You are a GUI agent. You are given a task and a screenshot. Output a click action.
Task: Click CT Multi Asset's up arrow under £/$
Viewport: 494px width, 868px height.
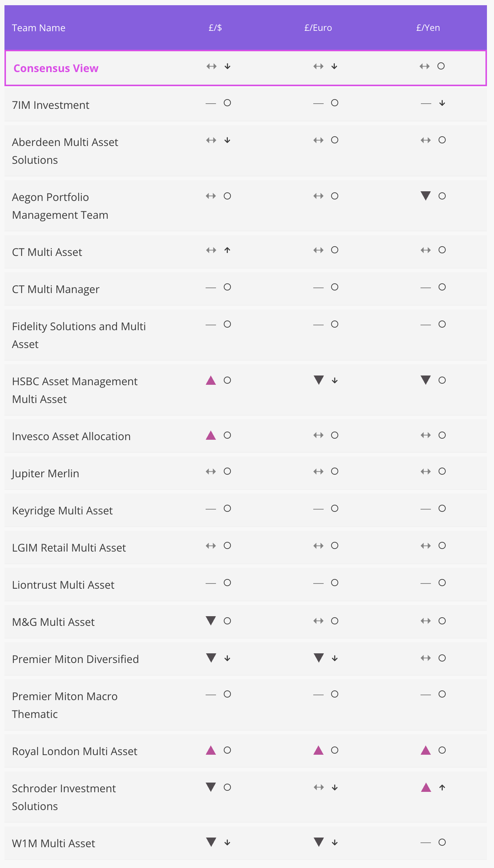point(228,250)
